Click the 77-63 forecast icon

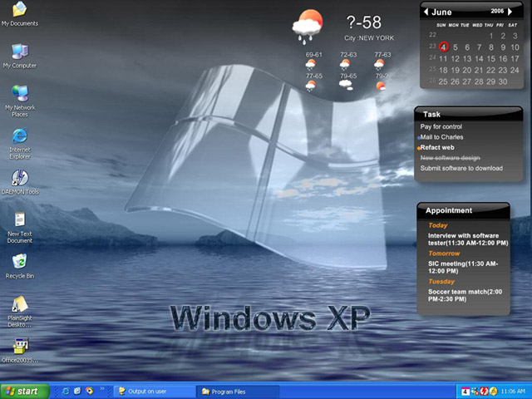click(x=379, y=64)
